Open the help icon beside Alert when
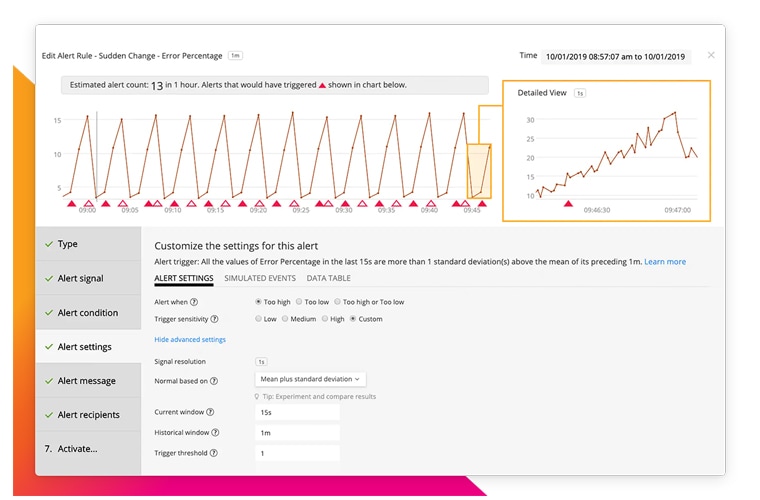 194,302
